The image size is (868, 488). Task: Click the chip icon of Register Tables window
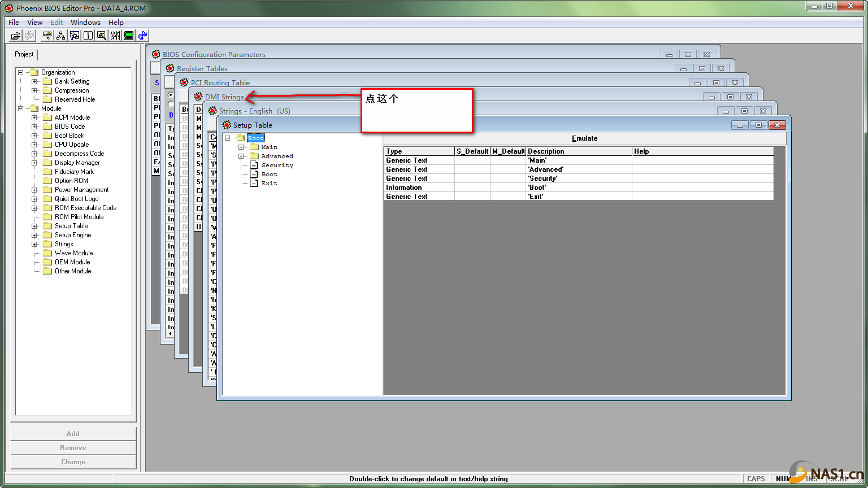[170, 68]
